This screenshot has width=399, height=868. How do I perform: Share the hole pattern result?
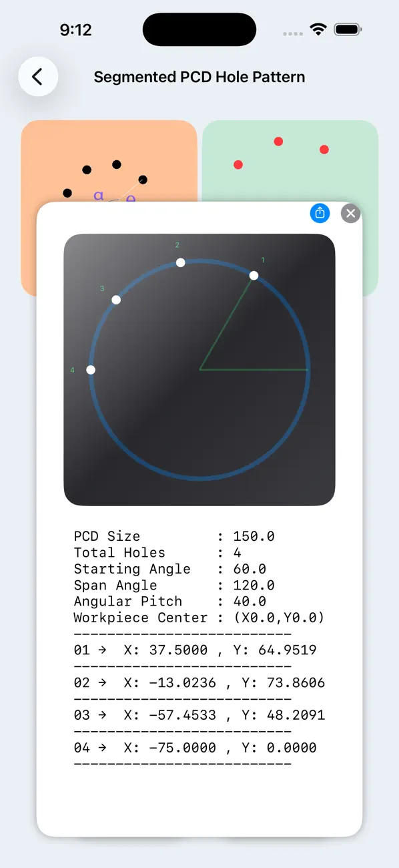click(x=320, y=213)
